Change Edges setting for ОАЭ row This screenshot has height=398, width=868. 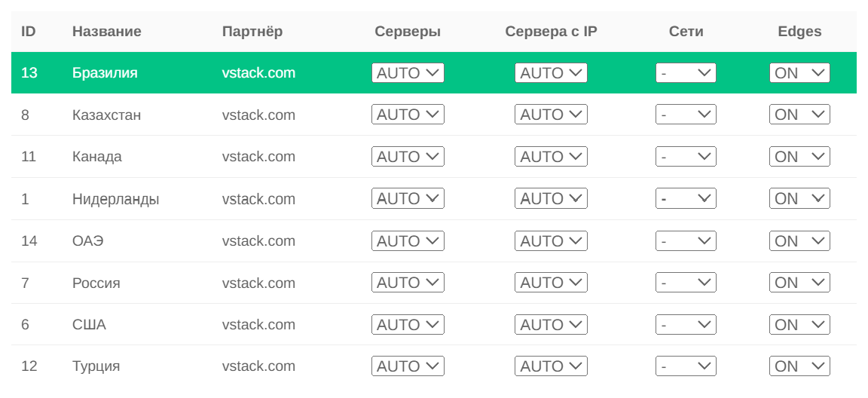click(x=799, y=240)
